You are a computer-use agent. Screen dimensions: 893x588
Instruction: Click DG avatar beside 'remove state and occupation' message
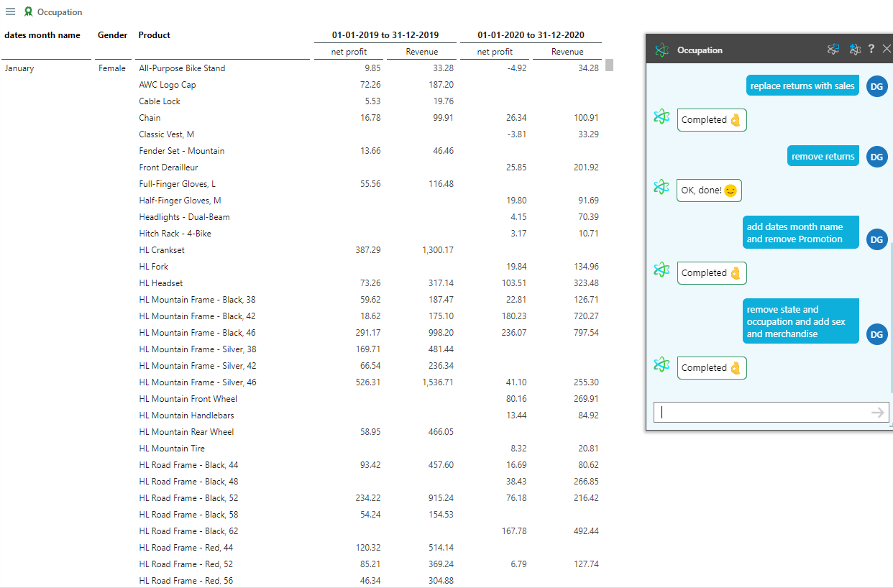876,334
